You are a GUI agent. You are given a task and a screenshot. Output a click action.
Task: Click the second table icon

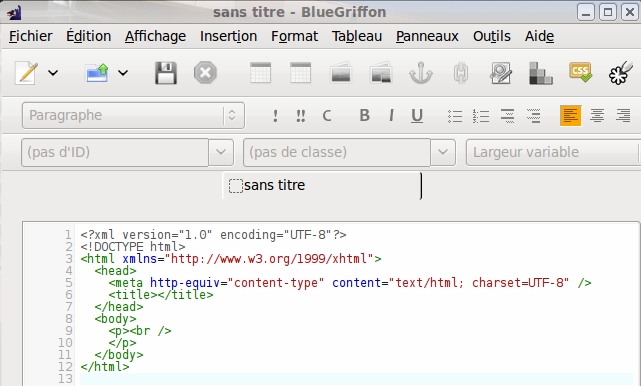(300, 73)
